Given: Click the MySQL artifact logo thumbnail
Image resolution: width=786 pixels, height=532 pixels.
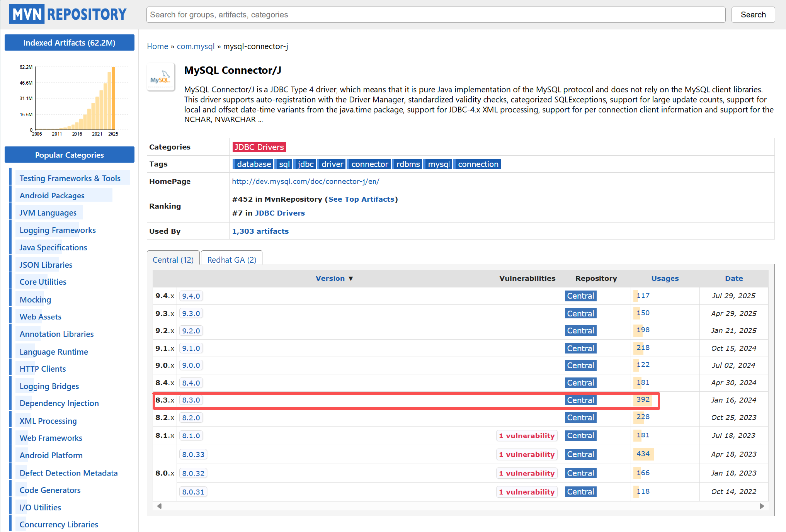Looking at the screenshot, I should pos(160,77).
